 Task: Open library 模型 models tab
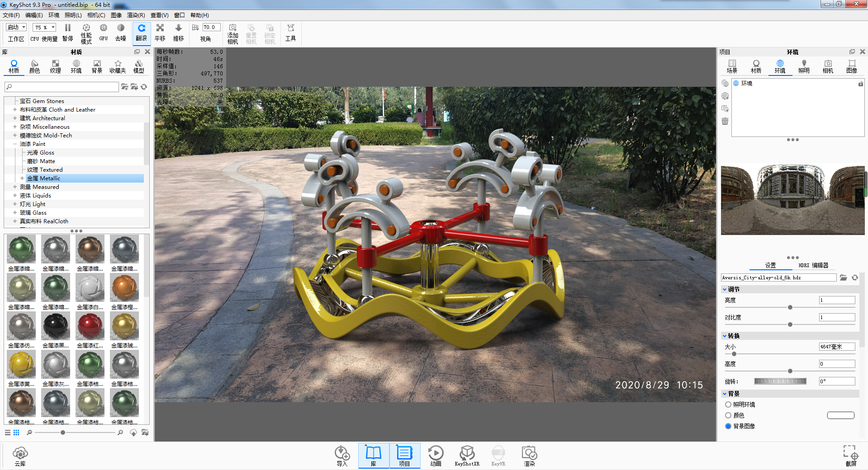click(139, 66)
